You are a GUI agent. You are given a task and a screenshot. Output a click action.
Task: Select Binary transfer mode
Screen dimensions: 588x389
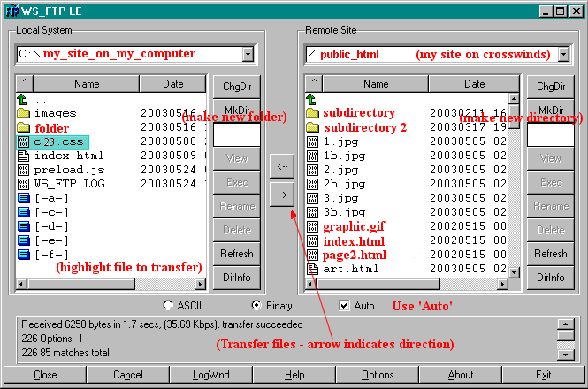[256, 306]
